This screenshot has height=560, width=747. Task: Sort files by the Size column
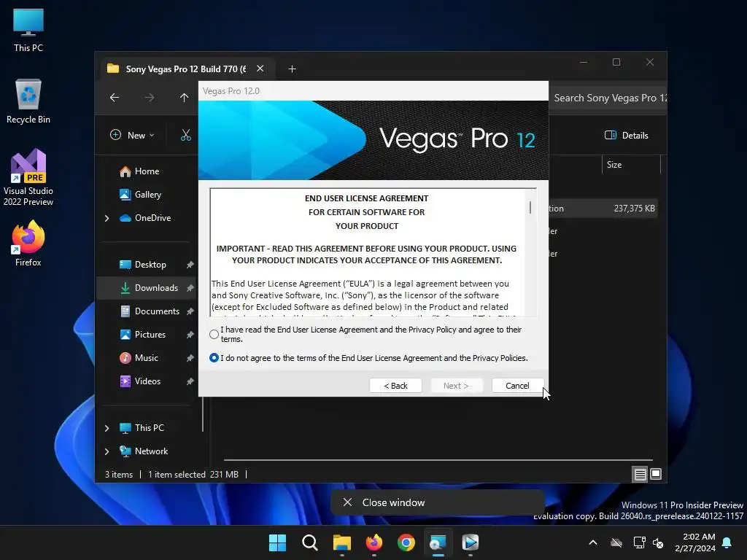(631, 165)
